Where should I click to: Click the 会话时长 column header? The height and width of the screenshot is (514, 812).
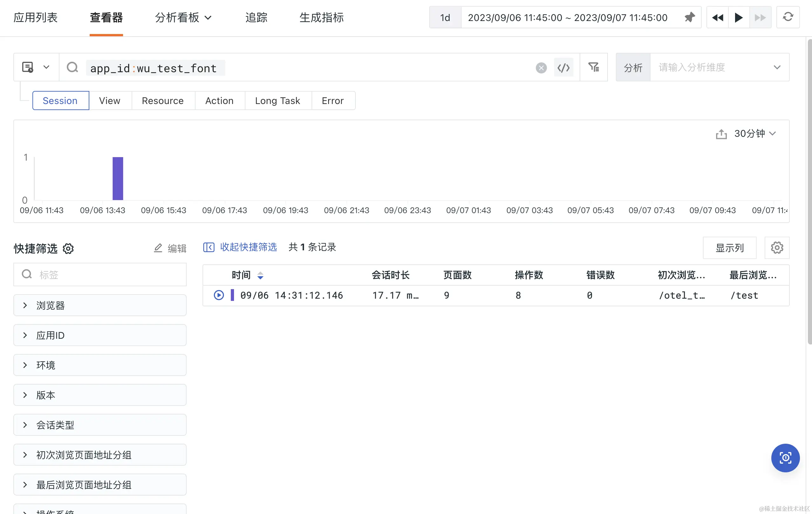pyautogui.click(x=390, y=275)
